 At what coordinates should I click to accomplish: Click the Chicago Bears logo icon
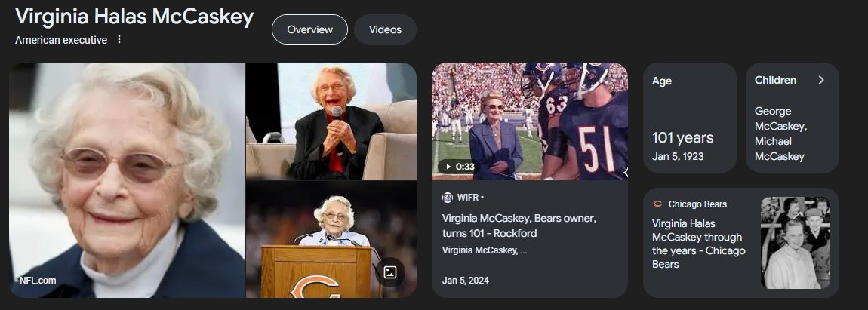click(x=657, y=204)
